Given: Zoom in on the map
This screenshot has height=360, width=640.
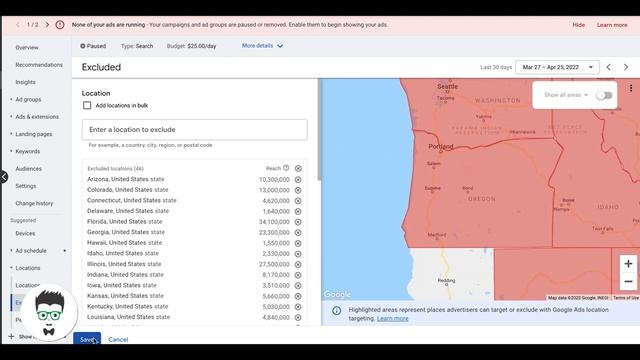Looking at the screenshot, I should pos(628,264).
